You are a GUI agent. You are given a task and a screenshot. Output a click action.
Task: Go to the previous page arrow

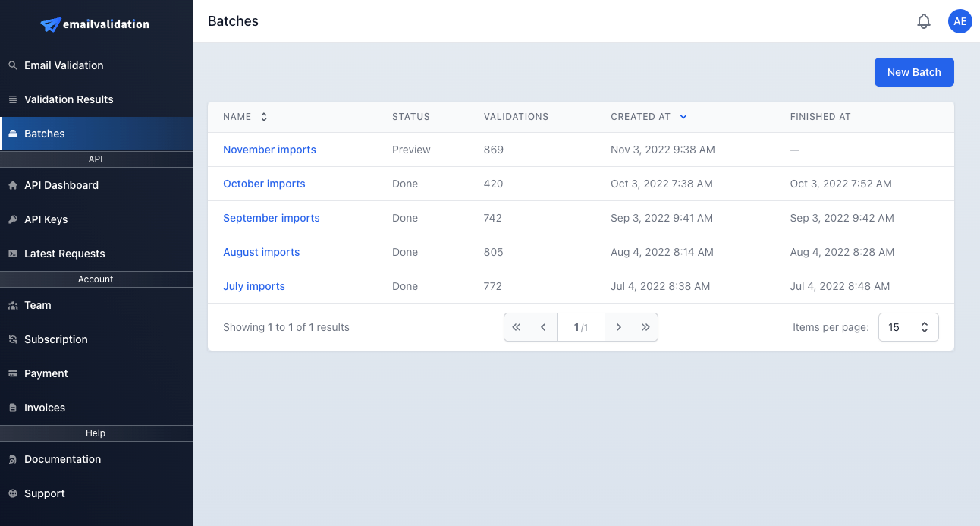[x=543, y=327]
